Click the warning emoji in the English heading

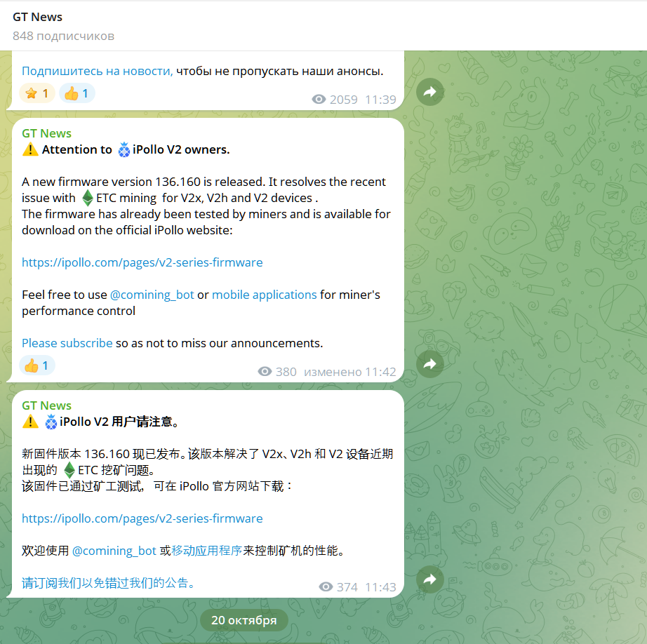(x=31, y=149)
